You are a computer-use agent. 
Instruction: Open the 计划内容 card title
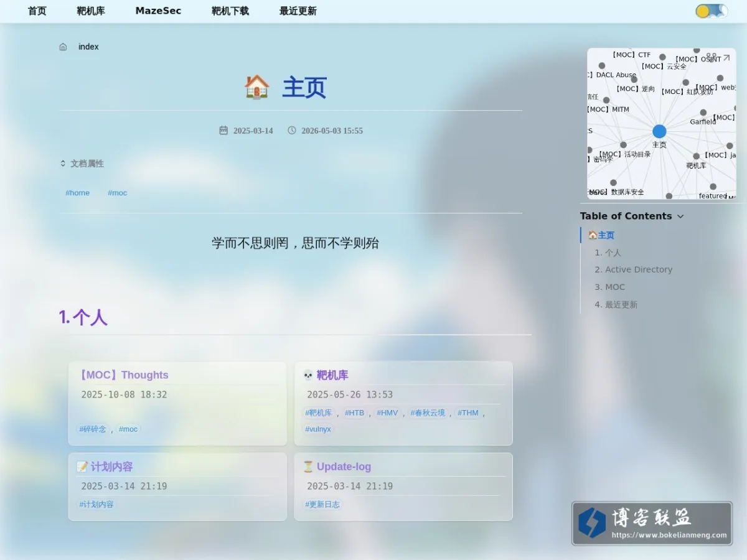[112, 467]
